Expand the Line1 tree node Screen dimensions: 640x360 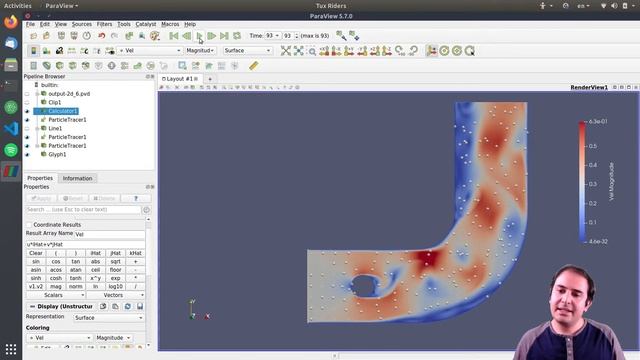pos(37,129)
